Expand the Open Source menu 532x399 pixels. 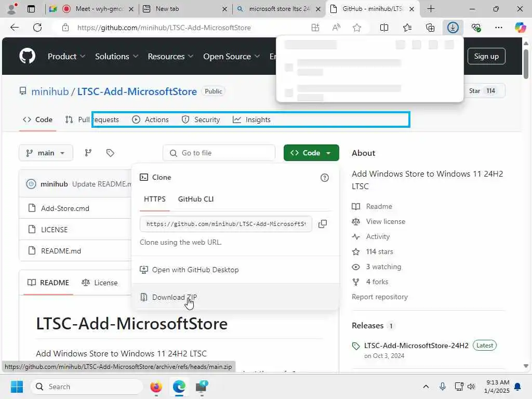(x=231, y=56)
